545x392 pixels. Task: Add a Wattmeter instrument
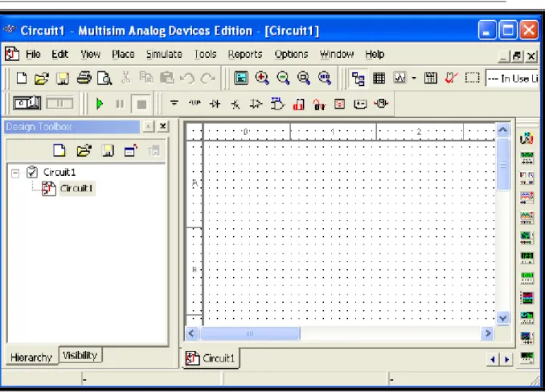click(527, 178)
